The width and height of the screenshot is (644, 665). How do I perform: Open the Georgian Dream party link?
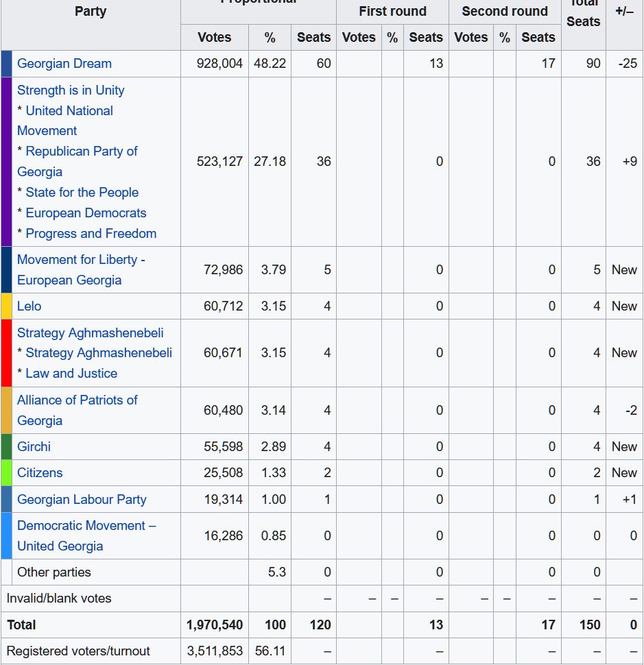64,64
